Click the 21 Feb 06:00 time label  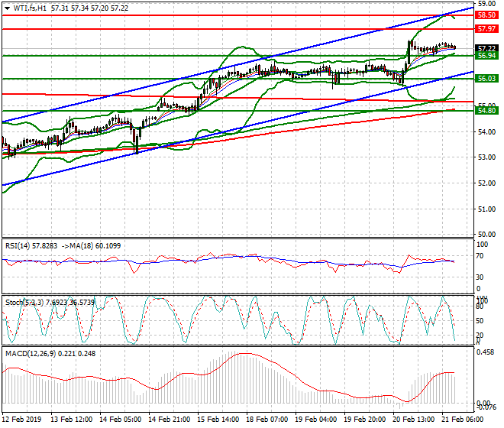click(463, 420)
